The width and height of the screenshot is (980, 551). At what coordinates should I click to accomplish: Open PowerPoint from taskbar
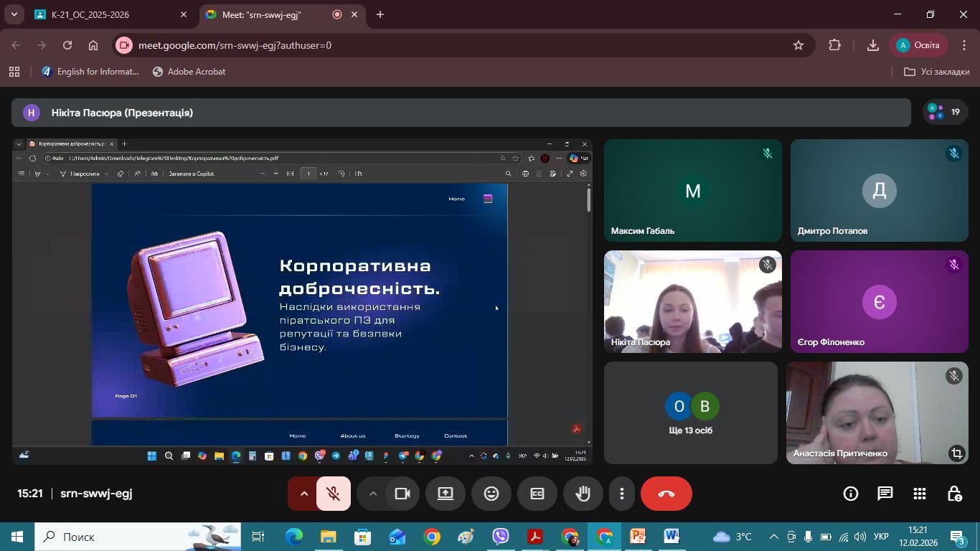coord(638,537)
